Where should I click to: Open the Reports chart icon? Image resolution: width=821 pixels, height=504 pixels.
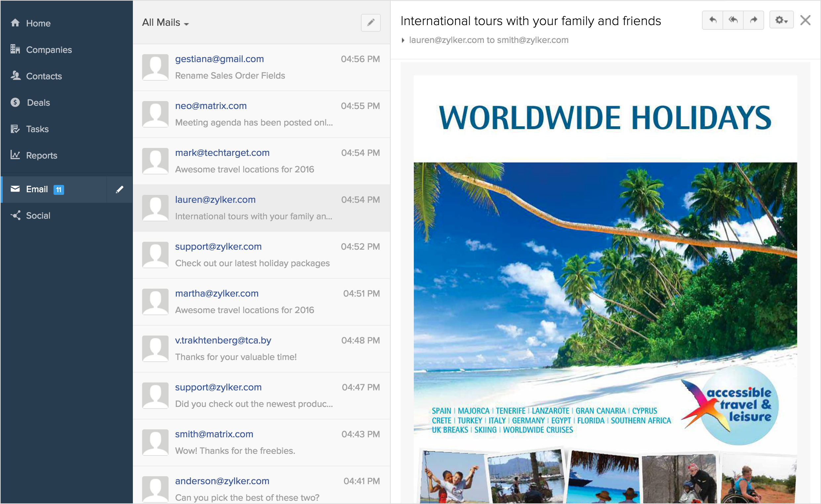(x=15, y=155)
